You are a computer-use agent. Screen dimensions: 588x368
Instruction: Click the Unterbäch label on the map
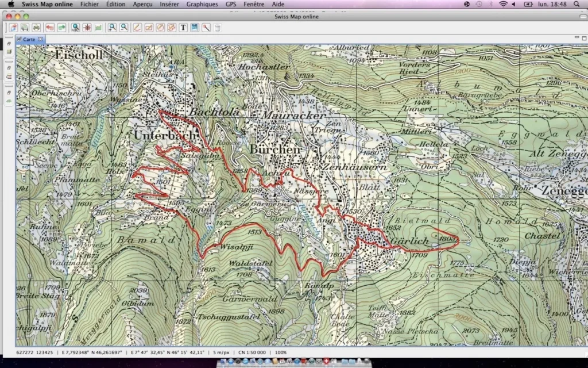coord(164,135)
